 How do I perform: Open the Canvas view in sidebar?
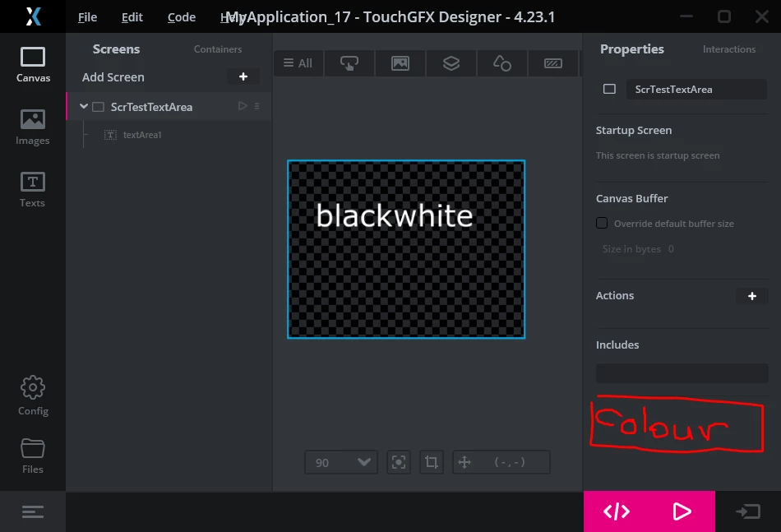coord(33,64)
